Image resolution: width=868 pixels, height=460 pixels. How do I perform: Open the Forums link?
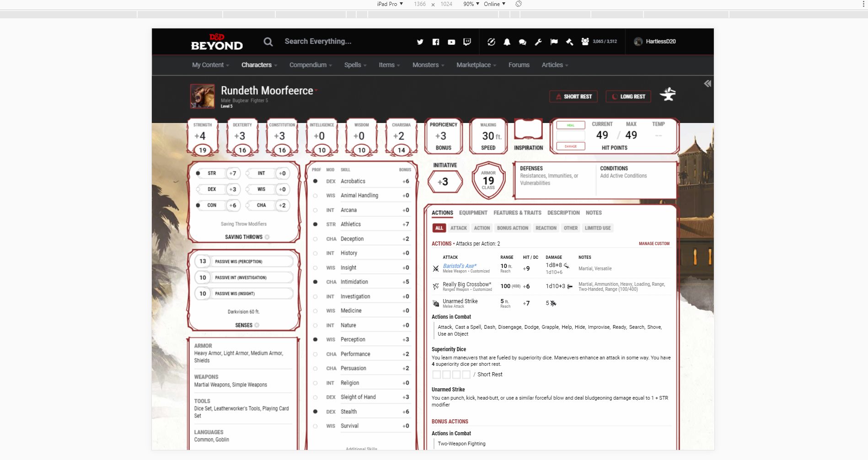pyautogui.click(x=519, y=65)
